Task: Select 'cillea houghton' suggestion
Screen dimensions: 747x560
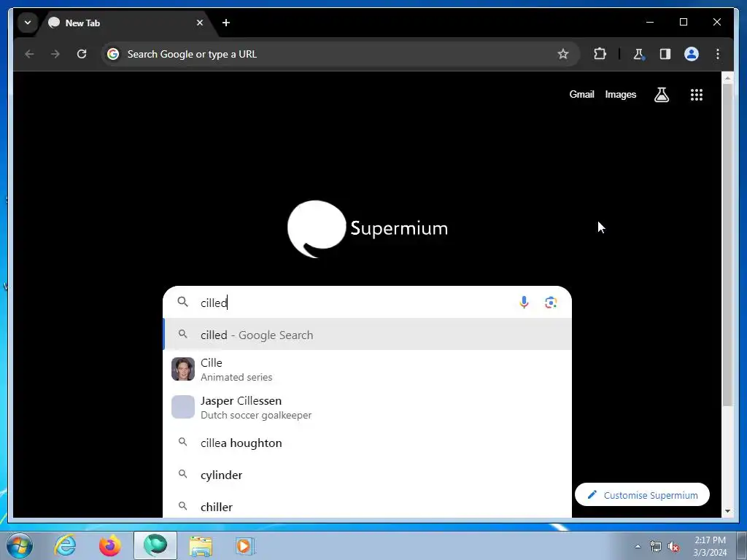Action: [367, 443]
